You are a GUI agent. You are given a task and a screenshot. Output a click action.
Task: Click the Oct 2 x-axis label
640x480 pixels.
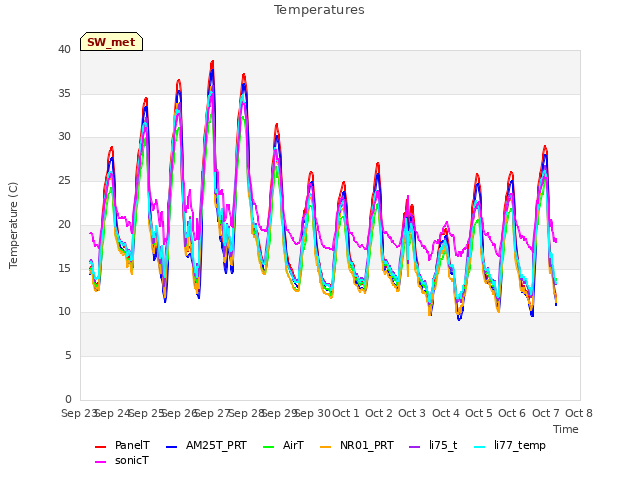379,413
